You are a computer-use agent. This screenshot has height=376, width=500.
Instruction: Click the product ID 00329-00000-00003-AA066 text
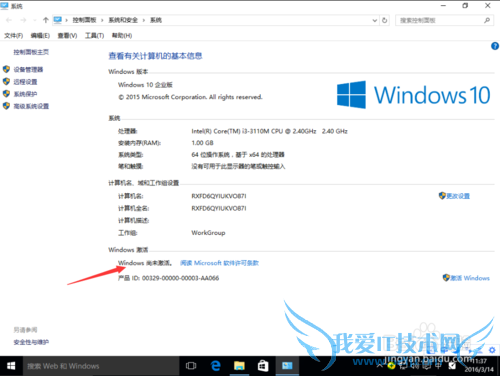pos(180,278)
